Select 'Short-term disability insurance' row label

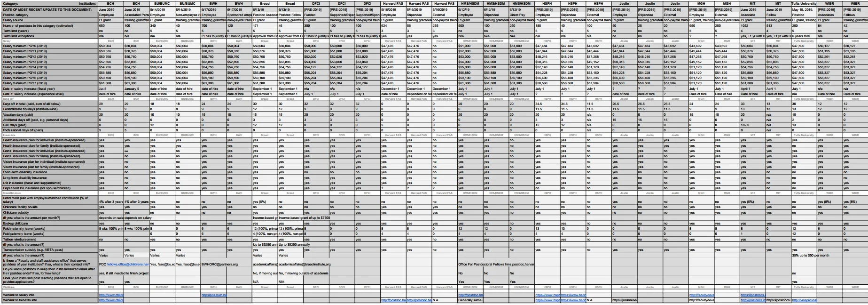point(49,172)
